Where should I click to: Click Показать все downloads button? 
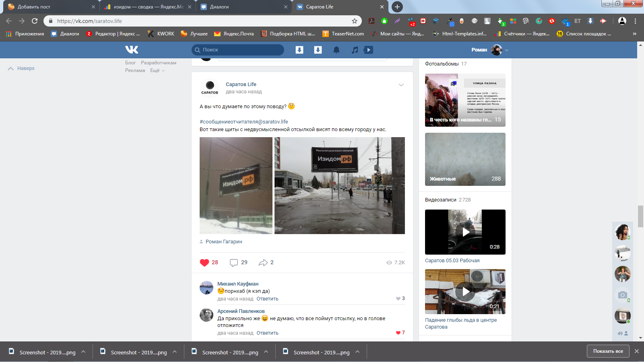point(608,351)
